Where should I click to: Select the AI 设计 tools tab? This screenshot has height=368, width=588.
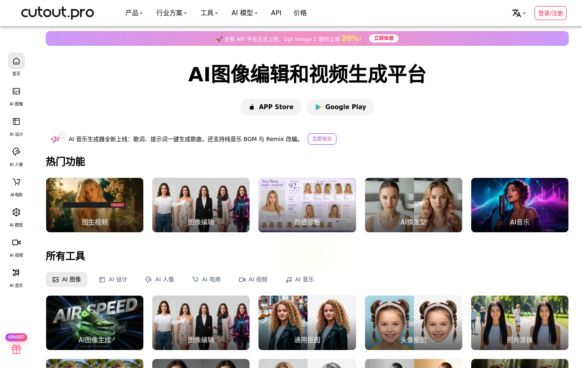click(113, 280)
